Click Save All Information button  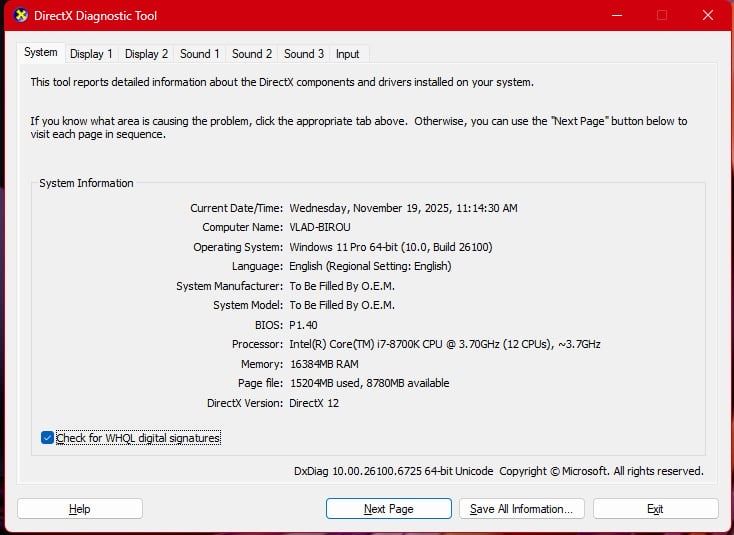(x=521, y=509)
